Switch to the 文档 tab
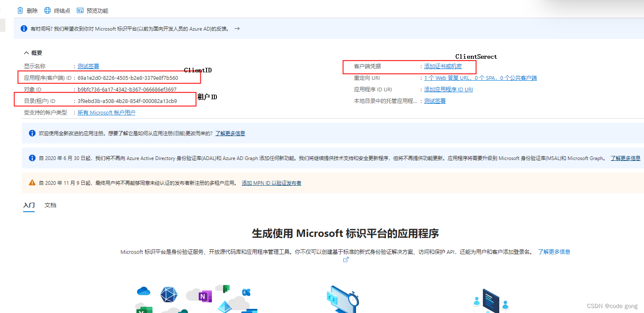The image size is (644, 313). point(50,205)
